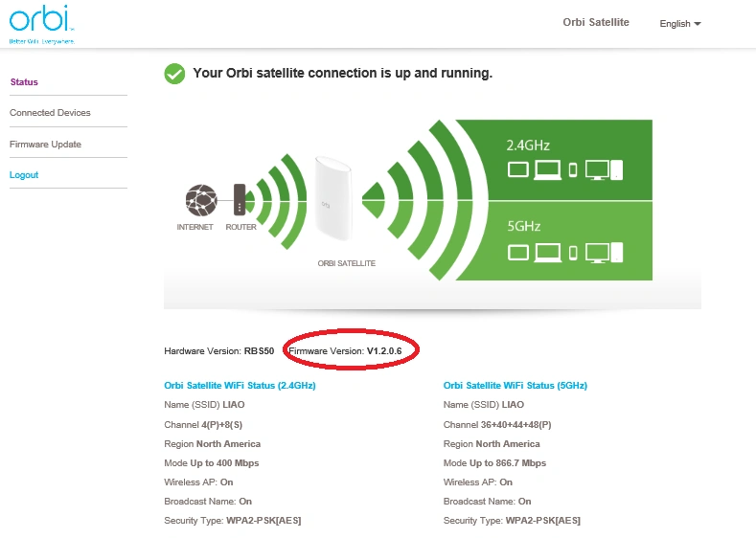Screen dimensions: 756x538
Task: Click the Orbi satellite device image
Action: point(333,198)
